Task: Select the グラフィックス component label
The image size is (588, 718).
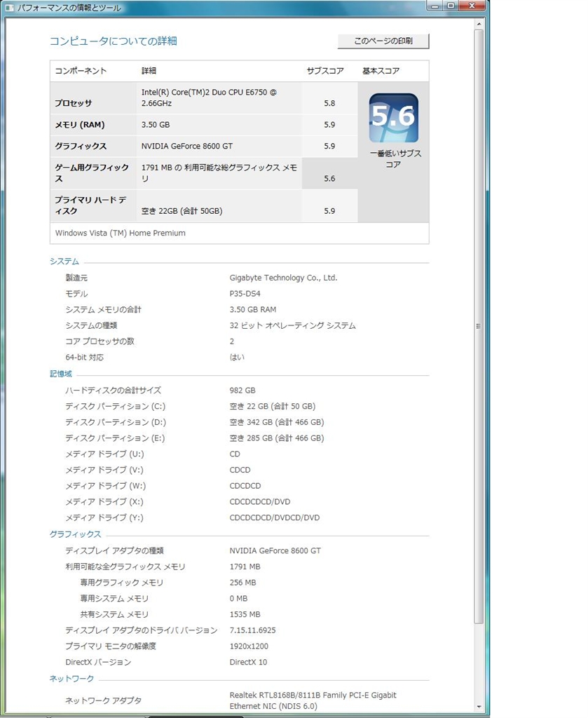Action: (81, 146)
